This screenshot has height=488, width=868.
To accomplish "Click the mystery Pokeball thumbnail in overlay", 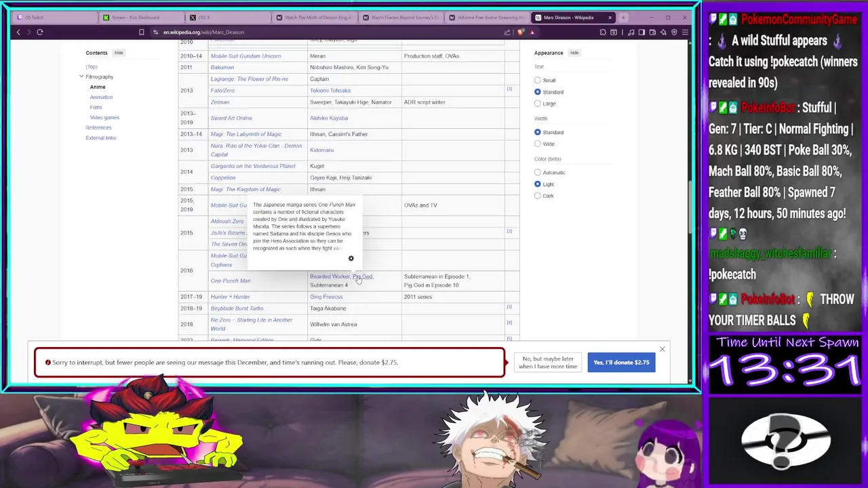I will (786, 441).
